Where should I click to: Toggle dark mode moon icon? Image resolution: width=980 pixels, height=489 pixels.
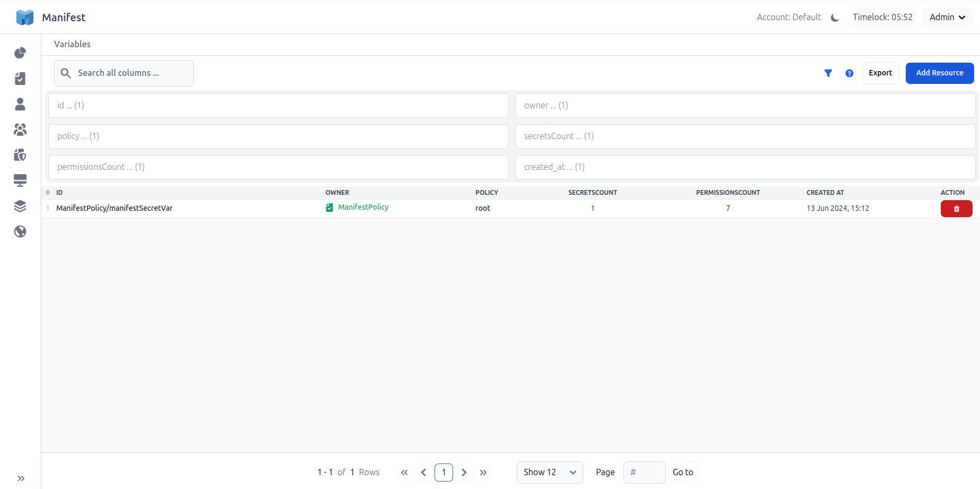coord(835,18)
